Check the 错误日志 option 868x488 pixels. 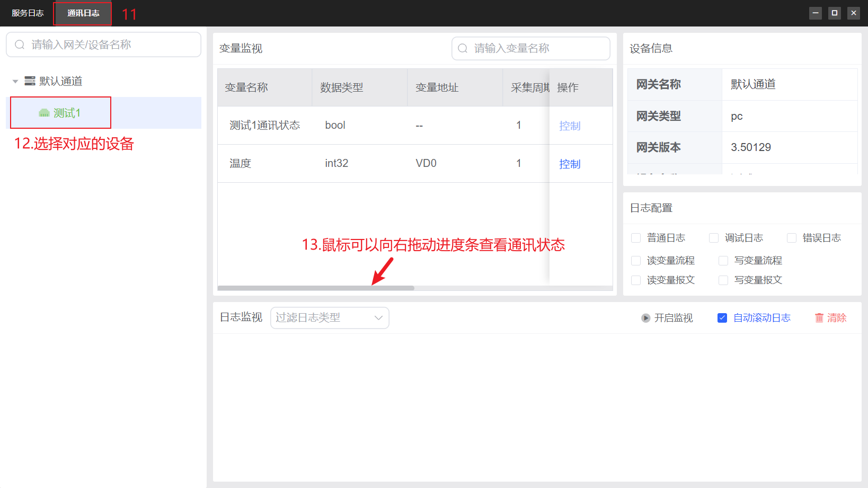pyautogui.click(x=792, y=237)
